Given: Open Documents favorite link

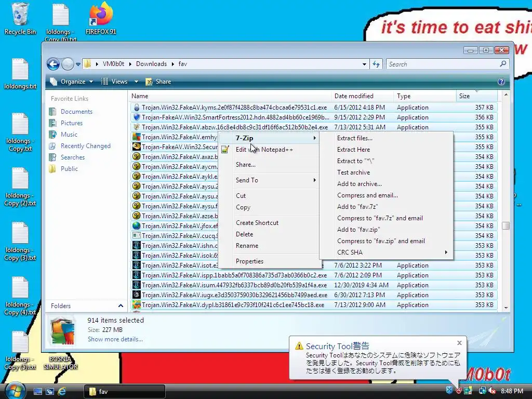Looking at the screenshot, I should tap(76, 112).
